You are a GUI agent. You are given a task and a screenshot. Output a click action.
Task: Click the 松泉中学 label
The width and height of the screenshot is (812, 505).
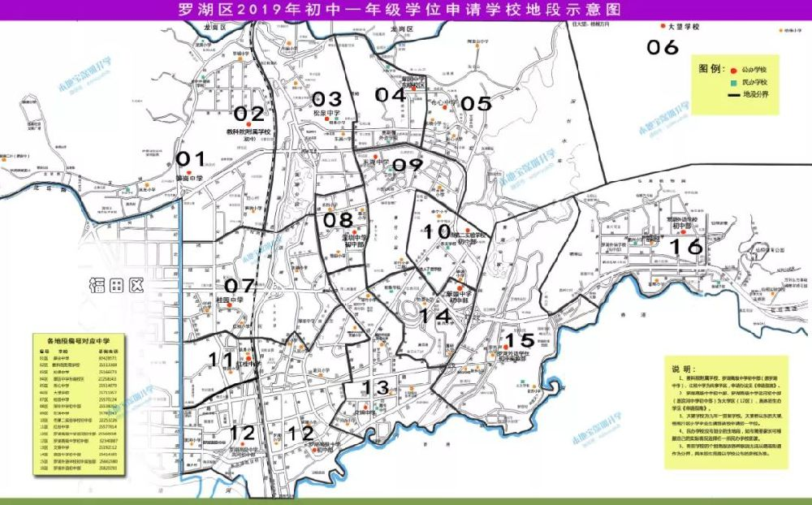tap(326, 112)
